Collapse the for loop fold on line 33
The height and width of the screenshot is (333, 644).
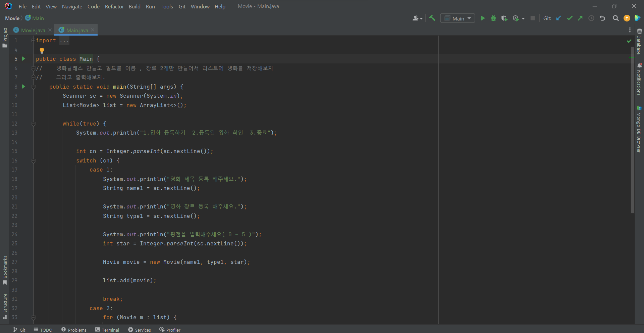[33, 318]
